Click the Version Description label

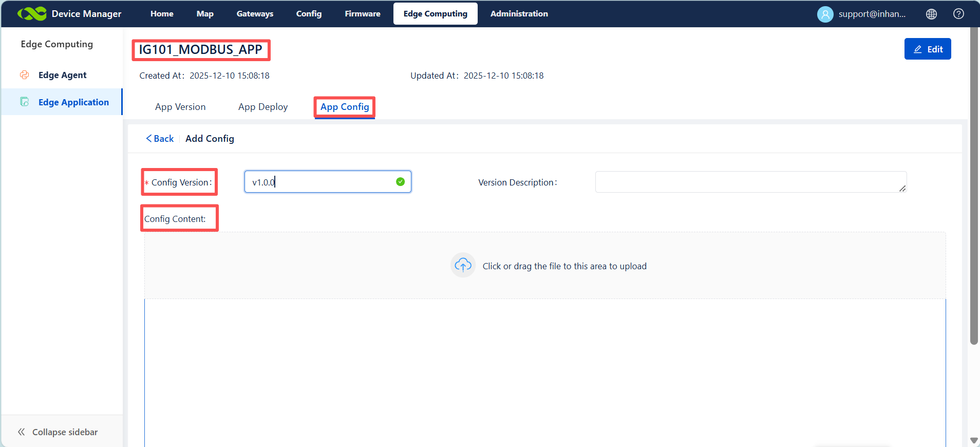(x=518, y=182)
